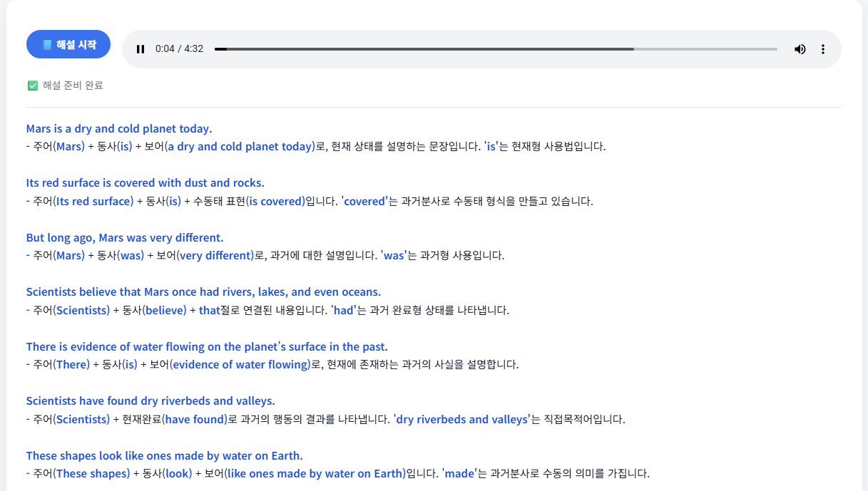Click the quoted 'covered' term in the explanation
868x491 pixels.
(x=364, y=202)
